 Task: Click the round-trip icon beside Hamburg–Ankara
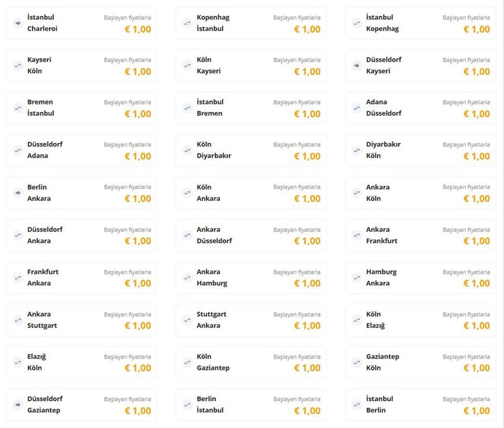356,277
